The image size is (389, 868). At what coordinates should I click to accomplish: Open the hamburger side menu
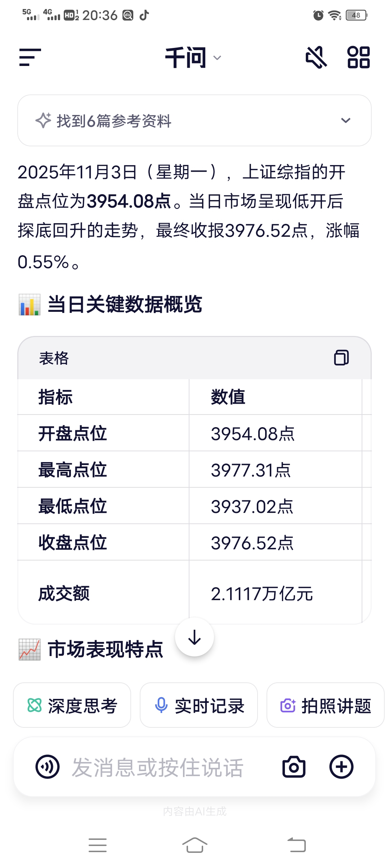click(30, 57)
